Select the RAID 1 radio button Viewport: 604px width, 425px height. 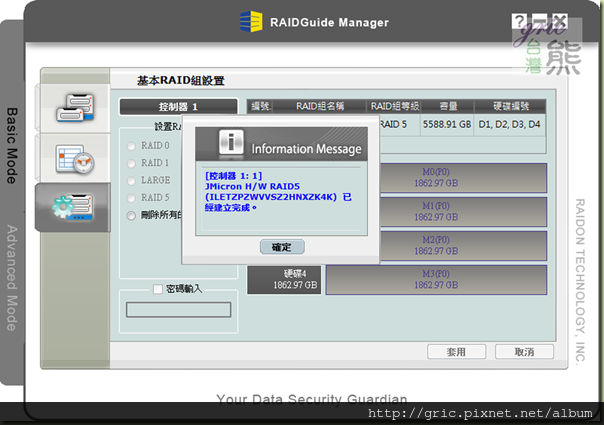[131, 163]
